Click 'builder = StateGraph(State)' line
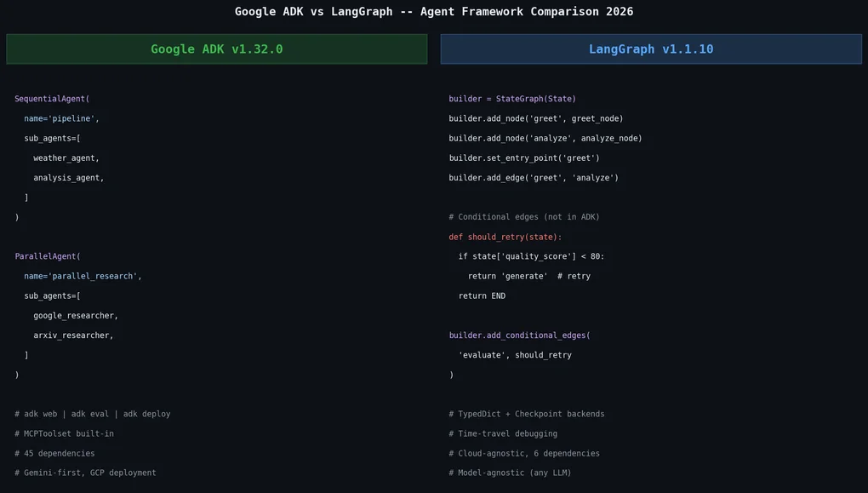The height and width of the screenshot is (493, 868). click(x=512, y=99)
